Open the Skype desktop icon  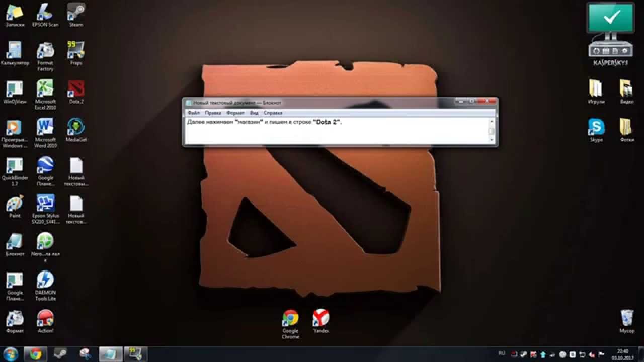tap(596, 127)
